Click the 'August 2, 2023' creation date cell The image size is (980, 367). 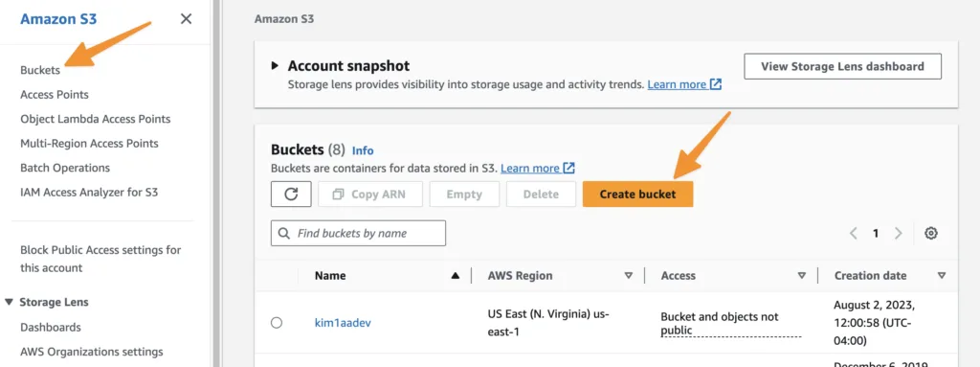point(875,323)
